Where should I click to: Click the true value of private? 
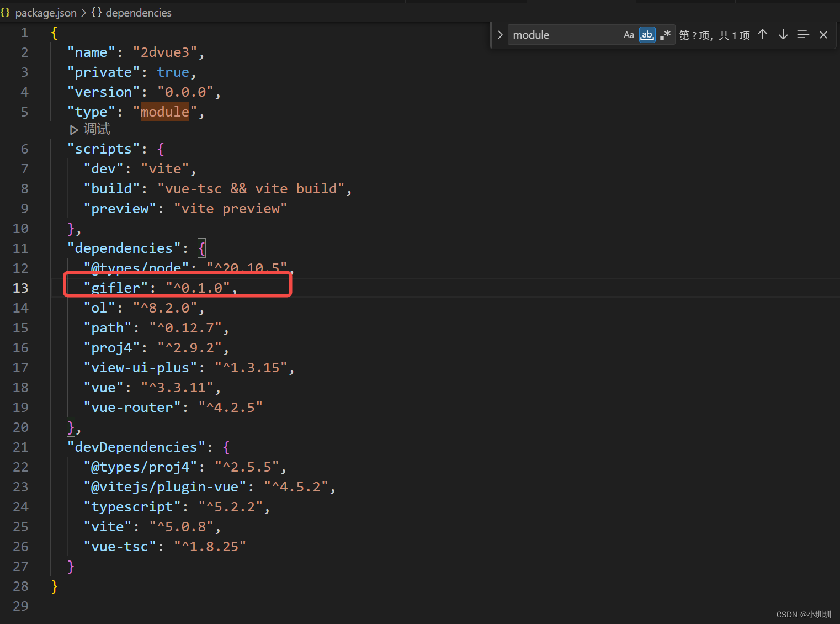[x=173, y=72]
